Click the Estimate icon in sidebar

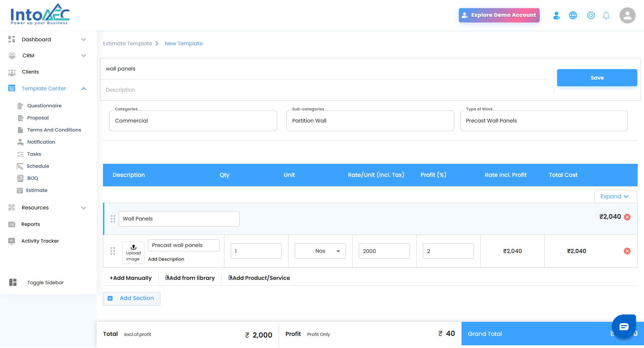pos(20,190)
